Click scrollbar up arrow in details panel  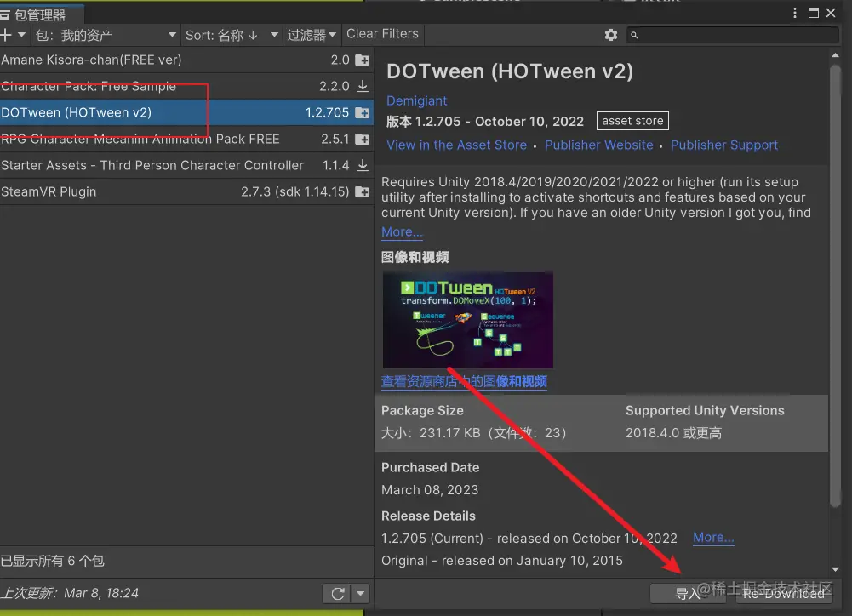pos(835,55)
